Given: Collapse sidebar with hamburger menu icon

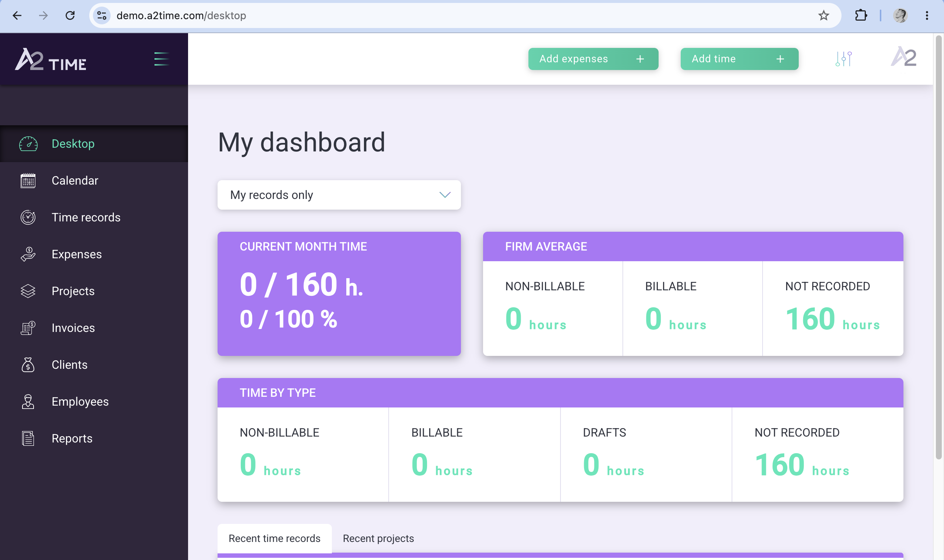Looking at the screenshot, I should (162, 59).
